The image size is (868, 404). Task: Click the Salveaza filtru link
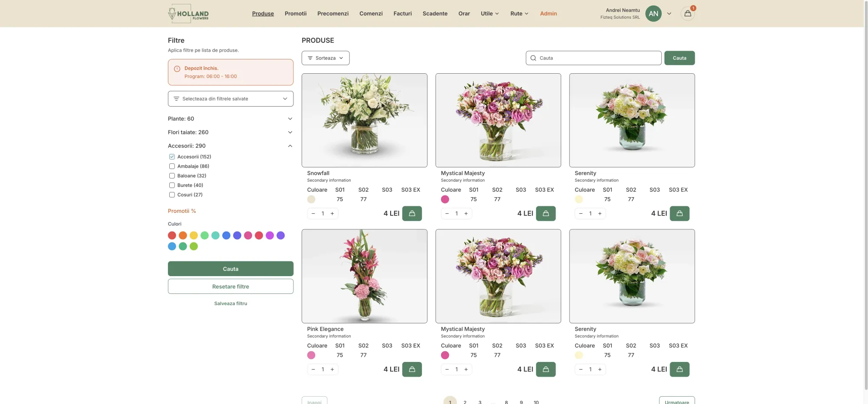tap(230, 303)
